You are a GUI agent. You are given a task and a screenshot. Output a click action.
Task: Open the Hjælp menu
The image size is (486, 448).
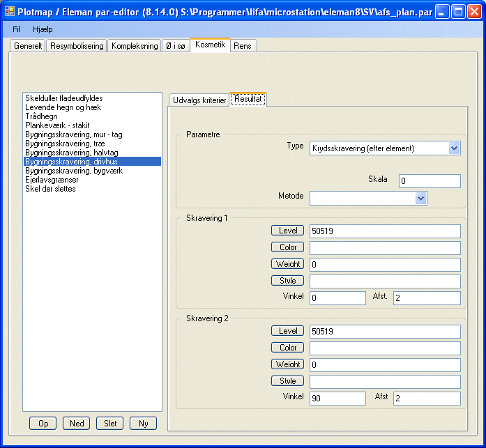click(43, 29)
